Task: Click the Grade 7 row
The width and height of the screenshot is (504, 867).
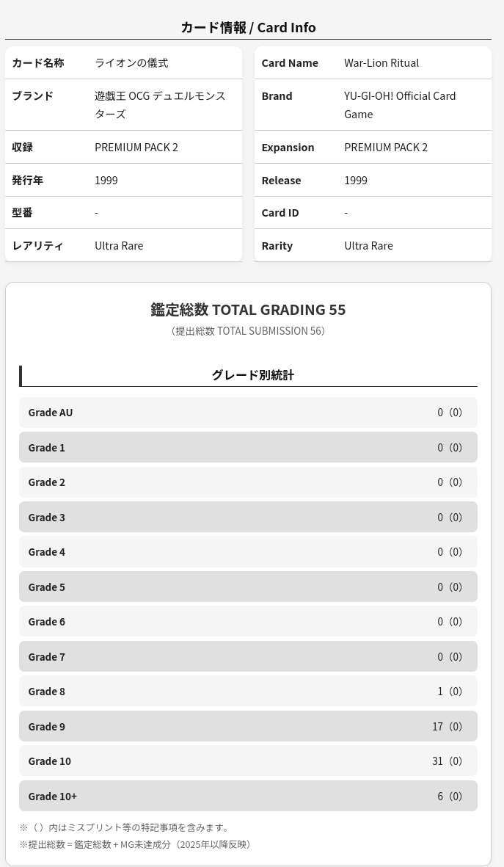Action: click(248, 656)
